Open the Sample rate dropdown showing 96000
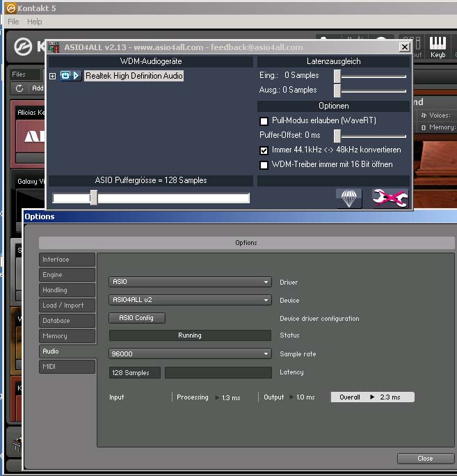The image size is (457, 476). pyautogui.click(x=190, y=354)
